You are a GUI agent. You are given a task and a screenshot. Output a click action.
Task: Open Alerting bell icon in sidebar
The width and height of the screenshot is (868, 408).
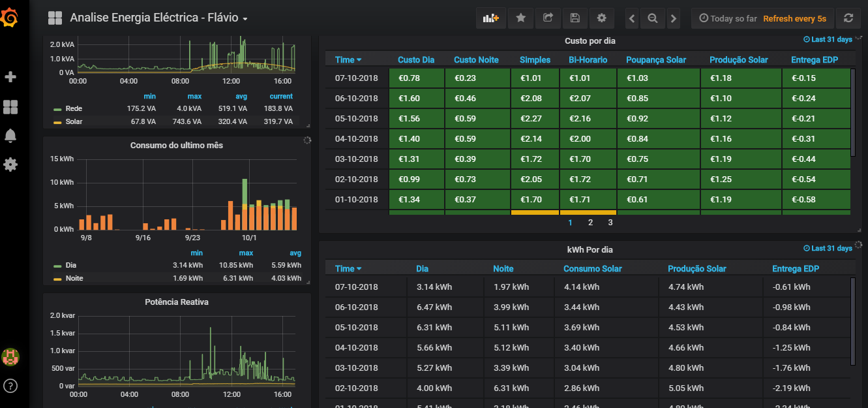coord(10,135)
